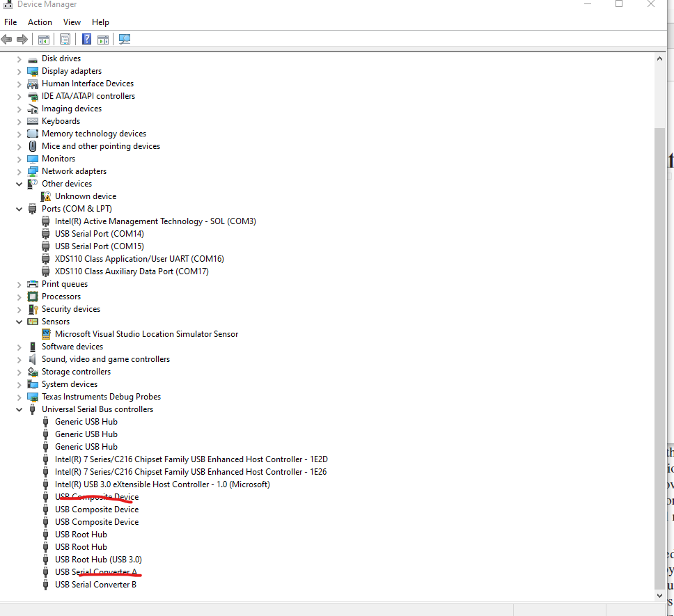Click the Texas Instruments Debug Probes icon
The width and height of the screenshot is (674, 616).
tap(33, 397)
